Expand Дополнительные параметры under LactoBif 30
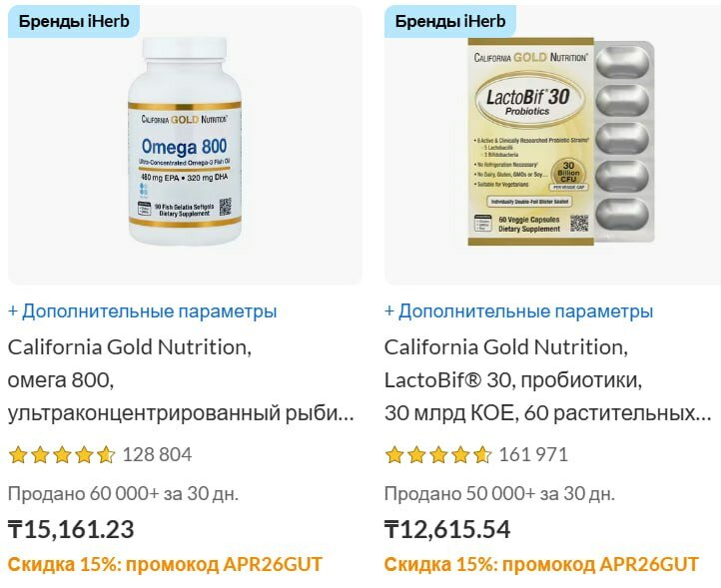 click(518, 311)
